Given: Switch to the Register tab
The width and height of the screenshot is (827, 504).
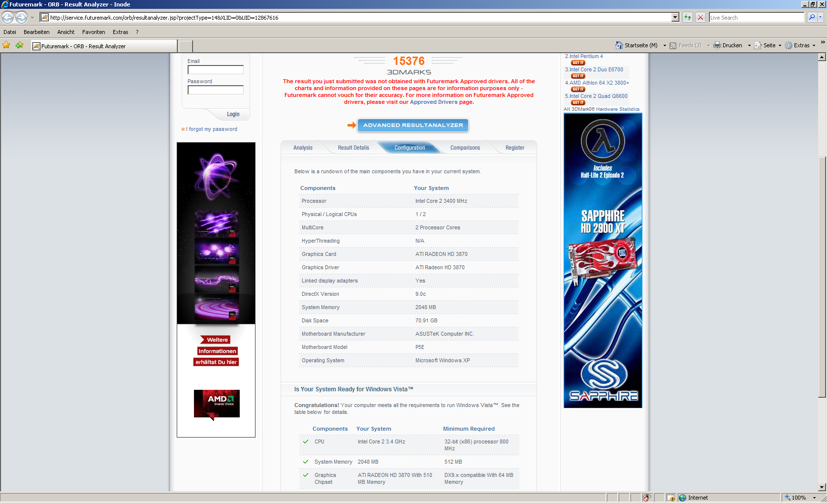Looking at the screenshot, I should tap(515, 148).
